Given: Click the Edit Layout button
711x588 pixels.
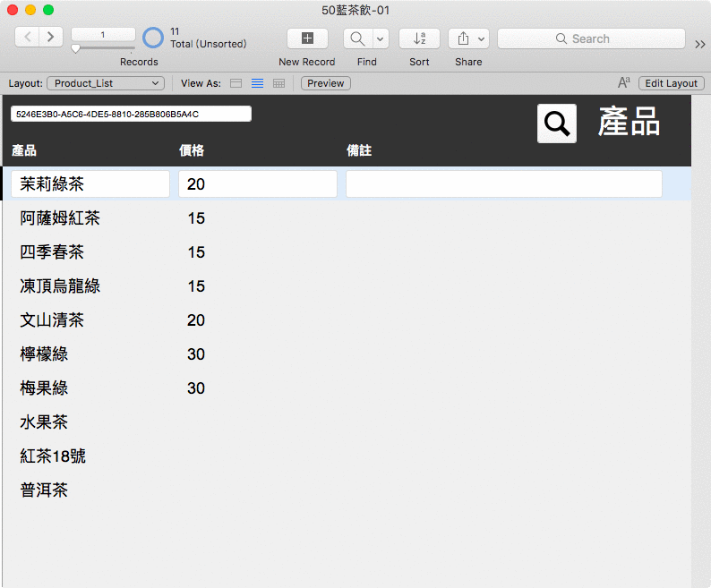Looking at the screenshot, I should tap(671, 83).
